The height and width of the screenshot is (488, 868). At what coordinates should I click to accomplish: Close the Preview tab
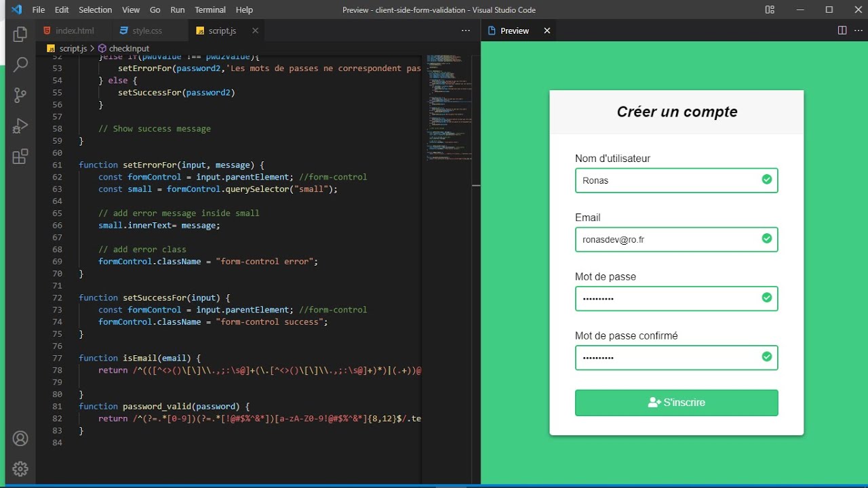tap(547, 30)
